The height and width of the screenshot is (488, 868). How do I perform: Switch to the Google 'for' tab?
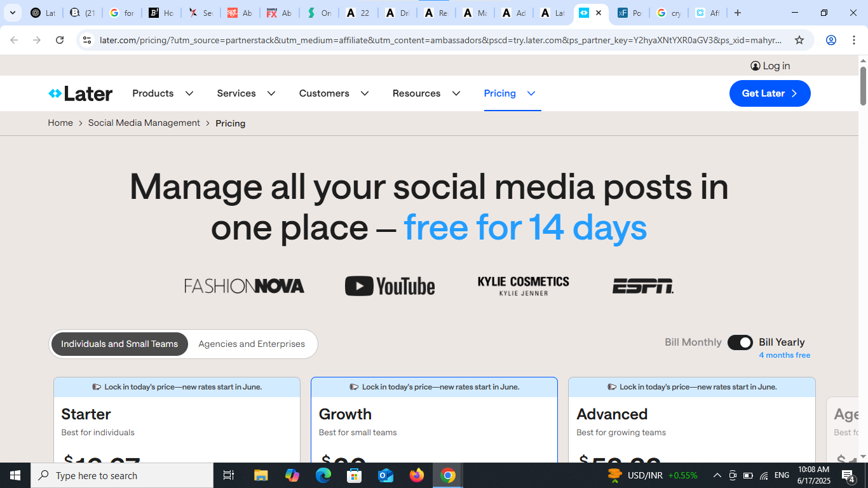click(x=121, y=13)
